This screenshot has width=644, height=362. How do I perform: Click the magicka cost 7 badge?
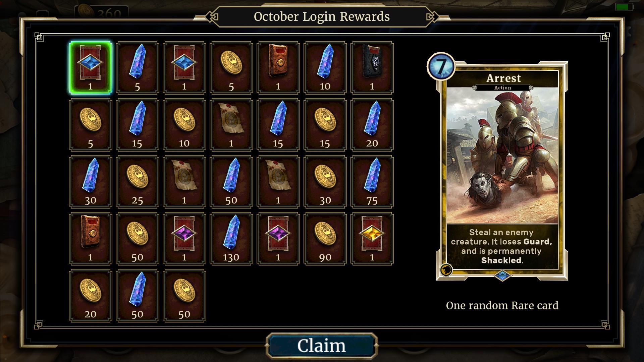[441, 66]
